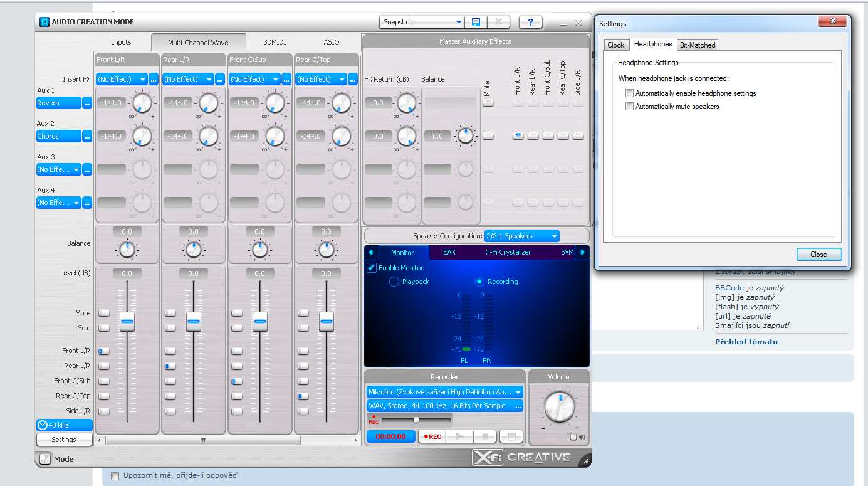Open Reverb effect options with the ellipsis button
The width and height of the screenshot is (868, 486).
(x=87, y=103)
